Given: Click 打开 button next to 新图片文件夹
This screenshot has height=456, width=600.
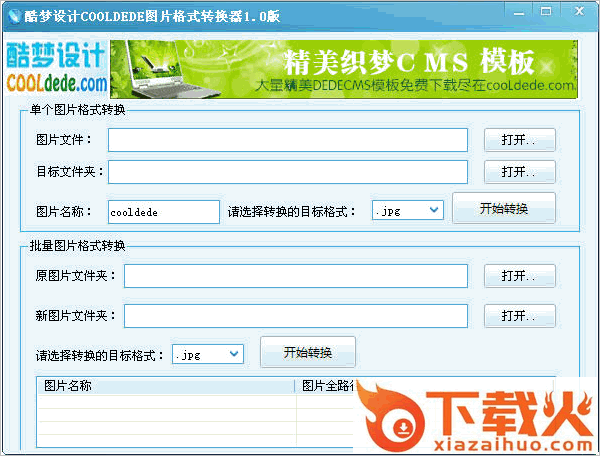Looking at the screenshot, I should [520, 316].
